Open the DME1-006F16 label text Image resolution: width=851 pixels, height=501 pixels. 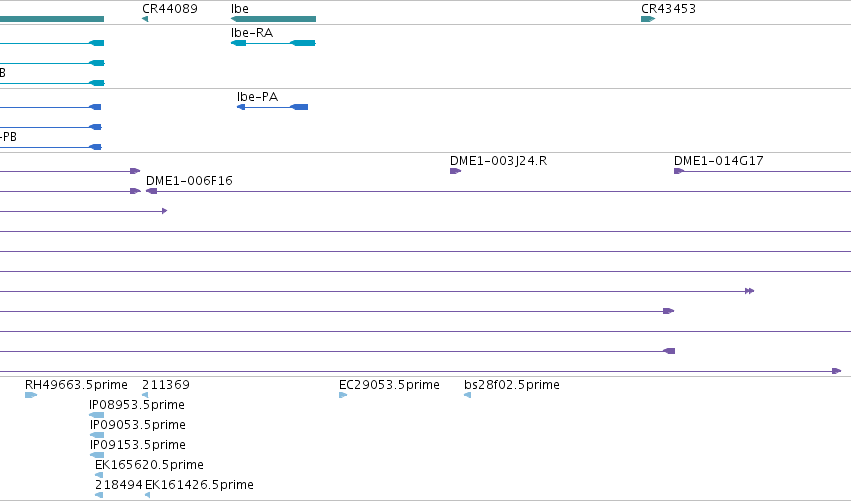pyautogui.click(x=189, y=181)
